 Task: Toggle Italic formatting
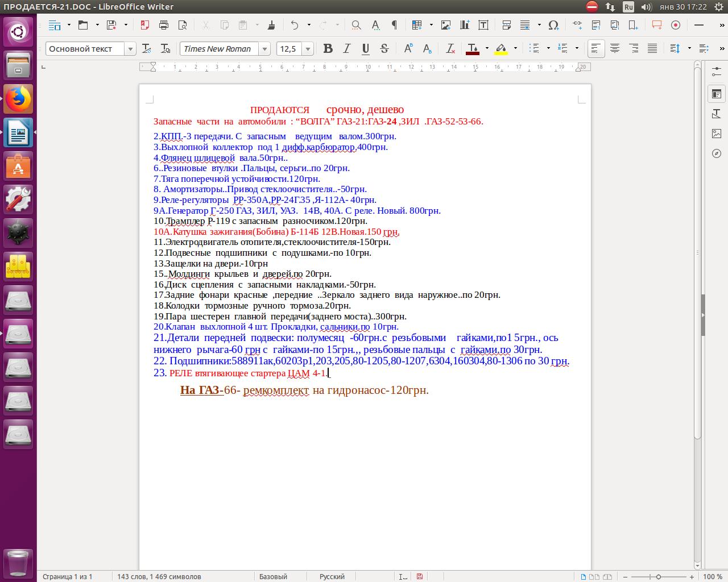(346, 49)
